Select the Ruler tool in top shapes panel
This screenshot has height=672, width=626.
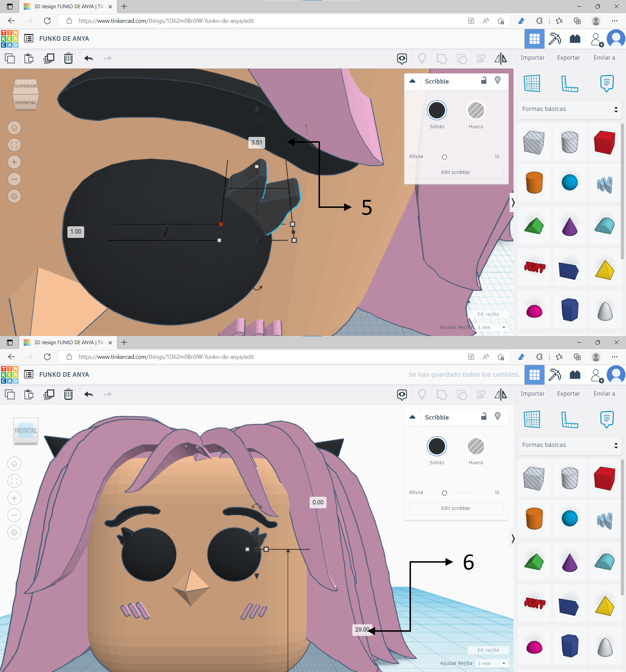pos(569,83)
